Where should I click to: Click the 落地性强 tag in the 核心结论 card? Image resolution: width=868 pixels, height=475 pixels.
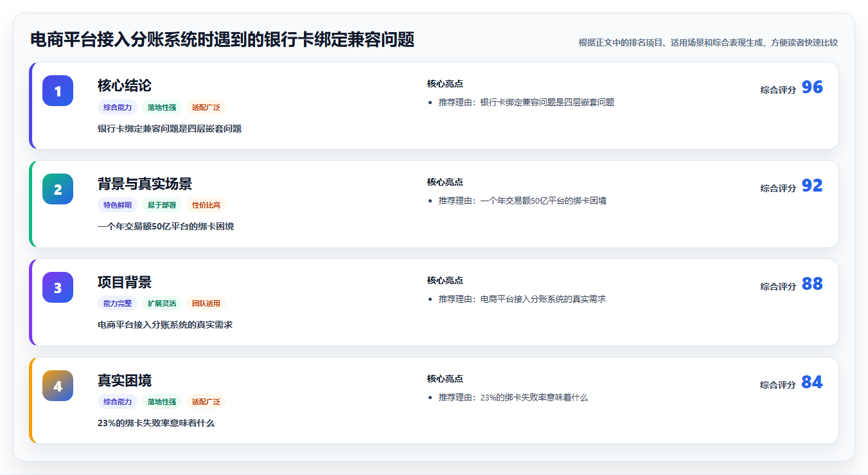[x=162, y=107]
